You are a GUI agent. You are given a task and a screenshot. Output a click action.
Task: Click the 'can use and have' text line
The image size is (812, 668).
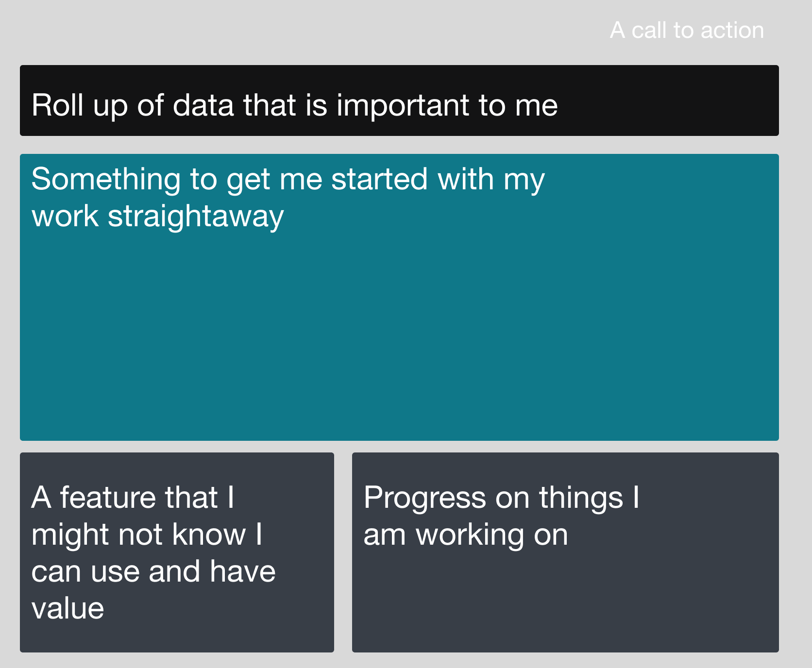tap(153, 571)
